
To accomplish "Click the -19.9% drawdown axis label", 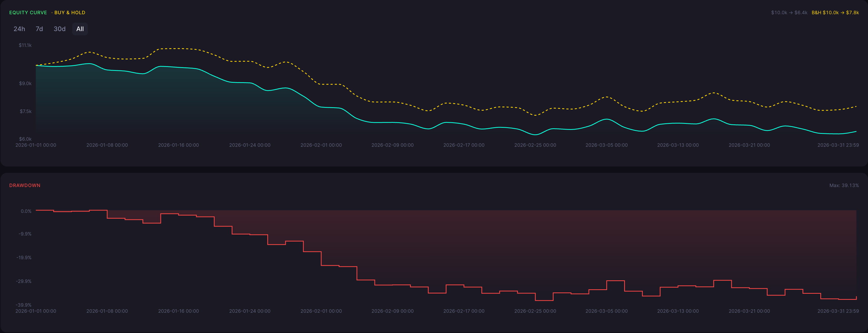I will (x=24, y=257).
